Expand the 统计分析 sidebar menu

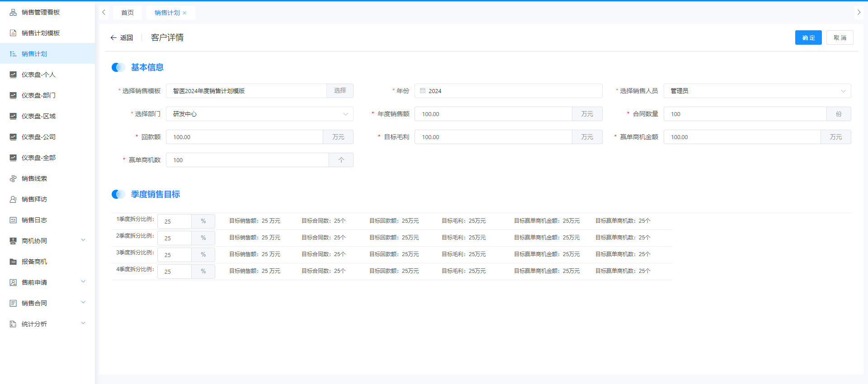[83, 323]
